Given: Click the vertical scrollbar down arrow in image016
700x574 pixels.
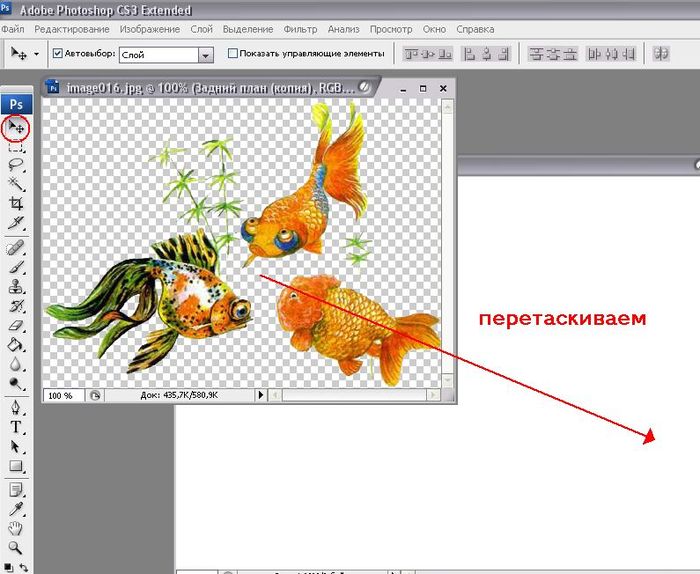Looking at the screenshot, I should pyautogui.click(x=448, y=380).
